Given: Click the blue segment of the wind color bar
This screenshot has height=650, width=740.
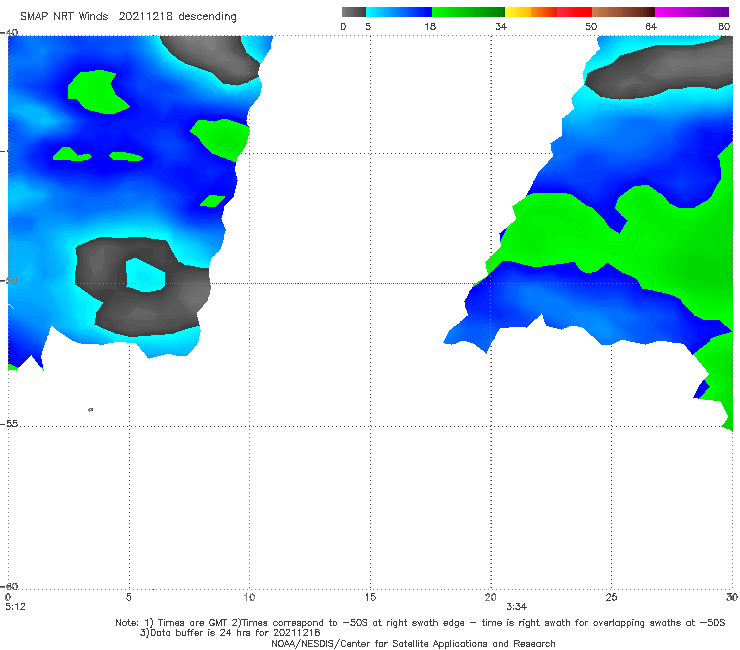Looking at the screenshot, I should coord(399,12).
